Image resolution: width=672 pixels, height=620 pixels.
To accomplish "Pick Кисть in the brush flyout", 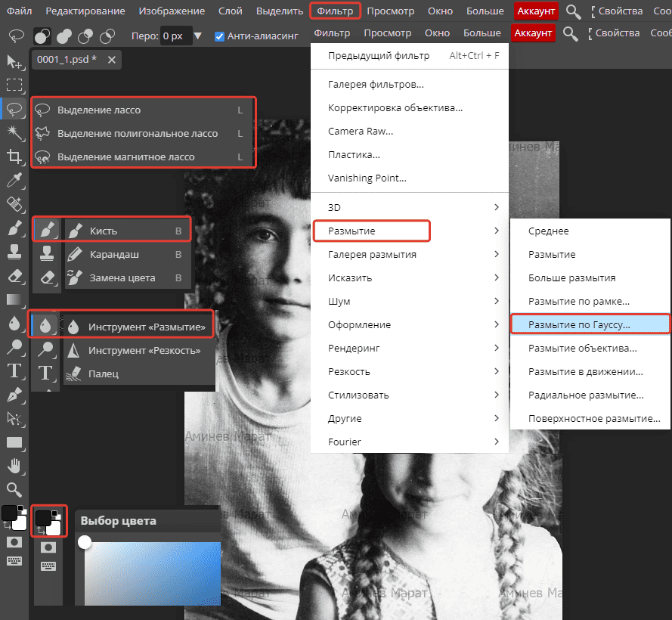I will tap(127, 231).
